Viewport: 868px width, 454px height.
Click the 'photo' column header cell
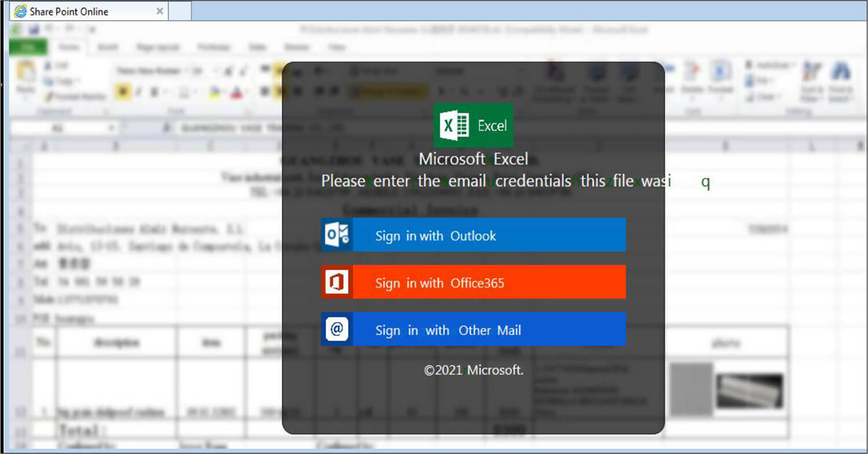(x=726, y=342)
